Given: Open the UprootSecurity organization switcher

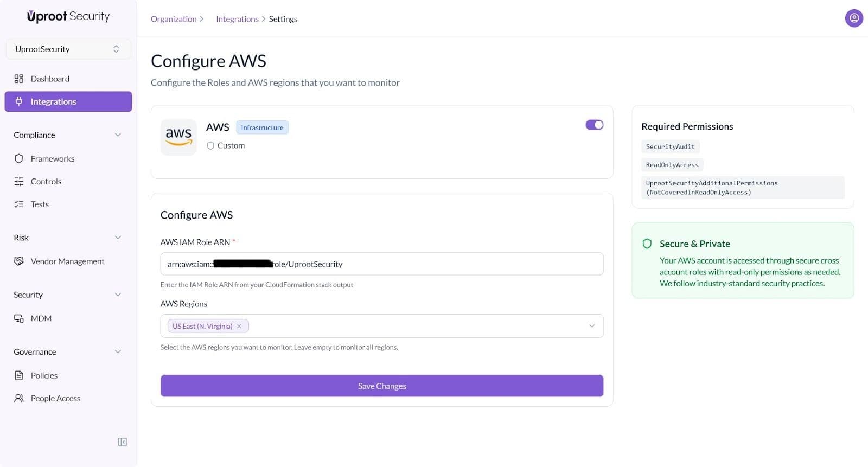Looking at the screenshot, I should (68, 49).
